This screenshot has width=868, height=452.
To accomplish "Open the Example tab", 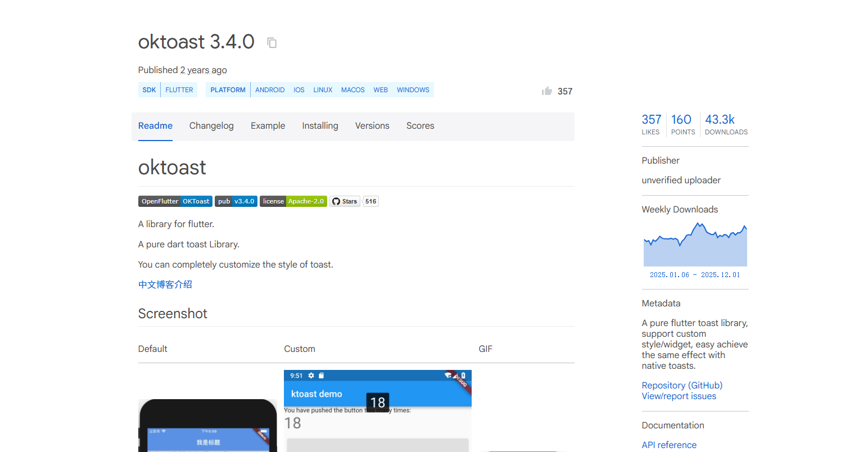I will tap(268, 126).
